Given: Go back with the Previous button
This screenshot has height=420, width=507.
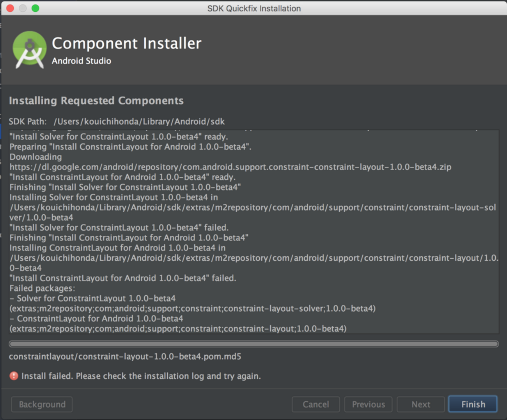Looking at the screenshot, I should coord(369,404).
